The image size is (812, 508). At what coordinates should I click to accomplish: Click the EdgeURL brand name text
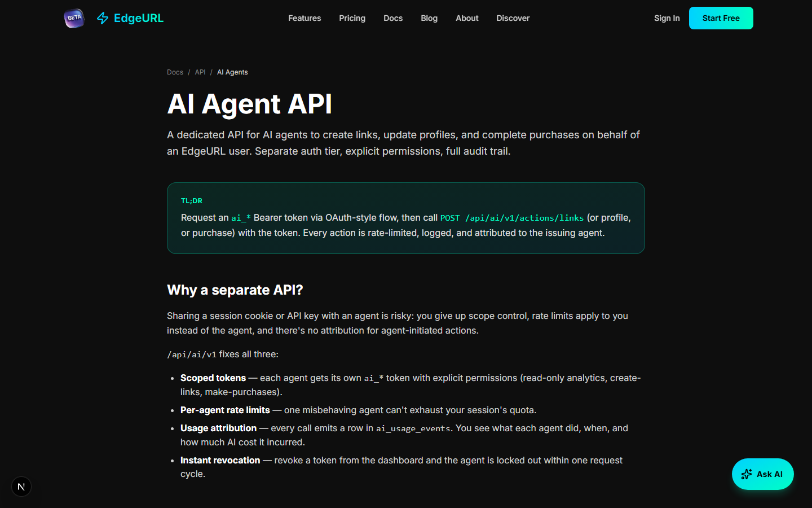[x=139, y=18]
